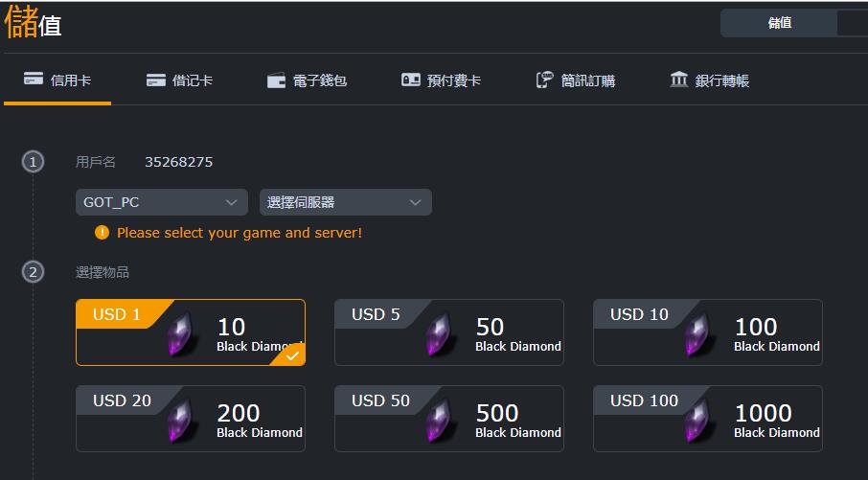Click the credit card icon beside 信用卡

34,79
